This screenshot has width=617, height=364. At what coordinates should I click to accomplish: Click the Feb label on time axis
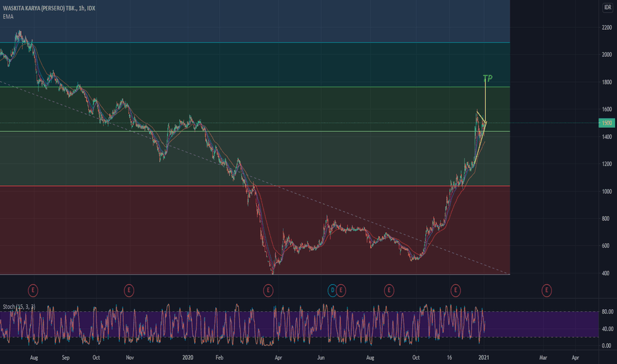coord(219,357)
